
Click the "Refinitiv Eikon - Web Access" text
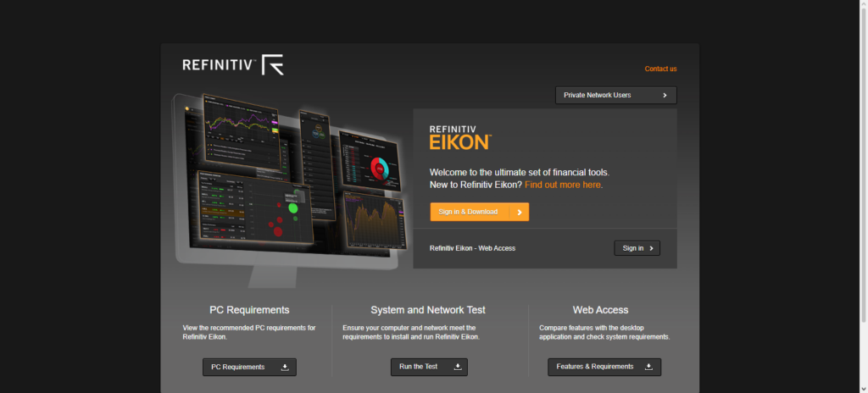472,248
